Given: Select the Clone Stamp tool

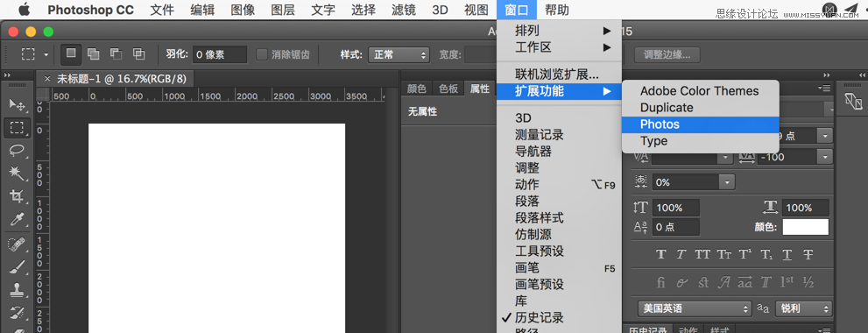Looking at the screenshot, I should point(18,290).
